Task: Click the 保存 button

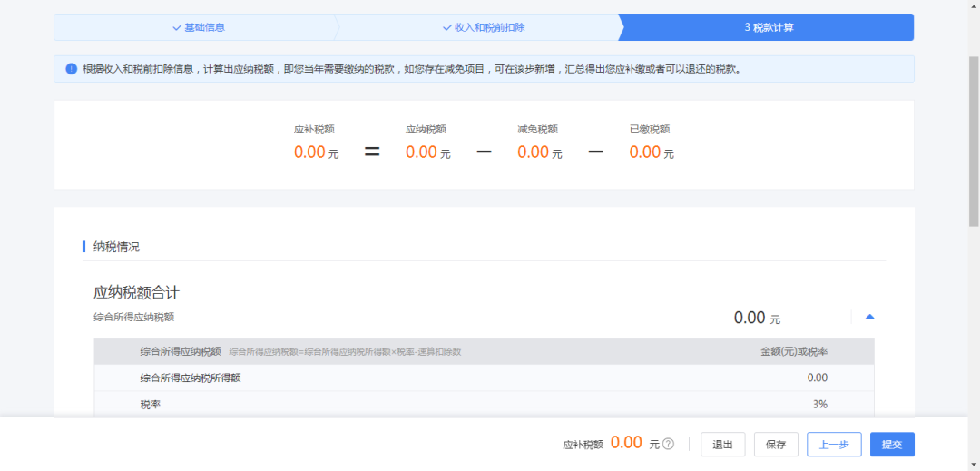Action: 776,444
